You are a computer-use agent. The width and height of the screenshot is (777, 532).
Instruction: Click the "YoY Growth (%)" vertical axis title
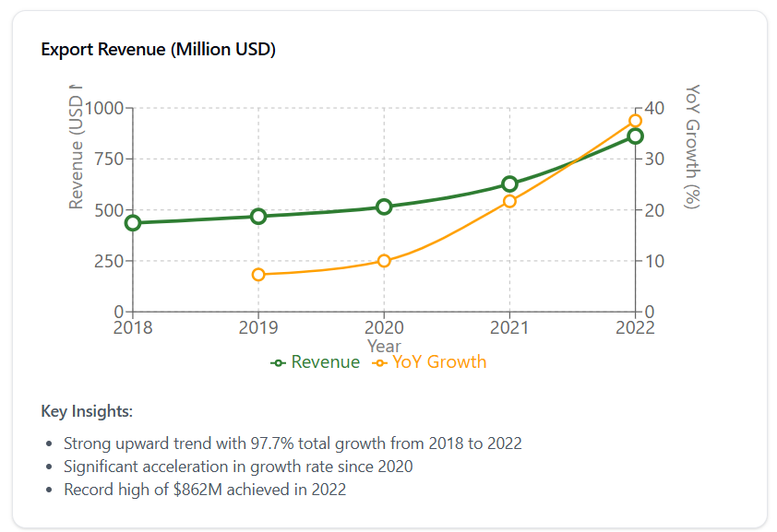click(x=692, y=147)
